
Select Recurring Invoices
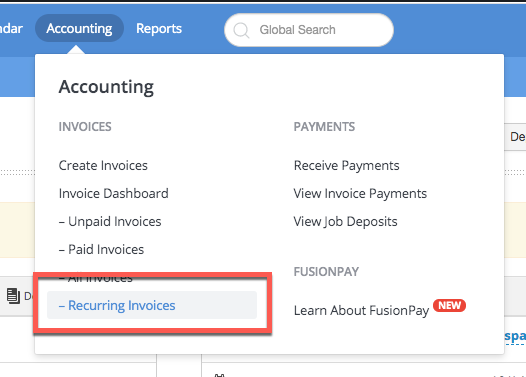[x=152, y=305]
